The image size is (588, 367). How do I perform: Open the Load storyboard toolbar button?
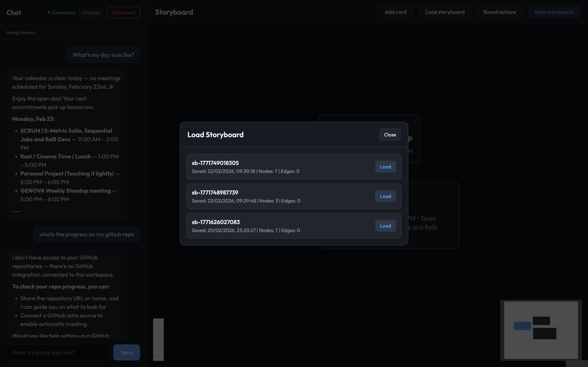tap(445, 12)
